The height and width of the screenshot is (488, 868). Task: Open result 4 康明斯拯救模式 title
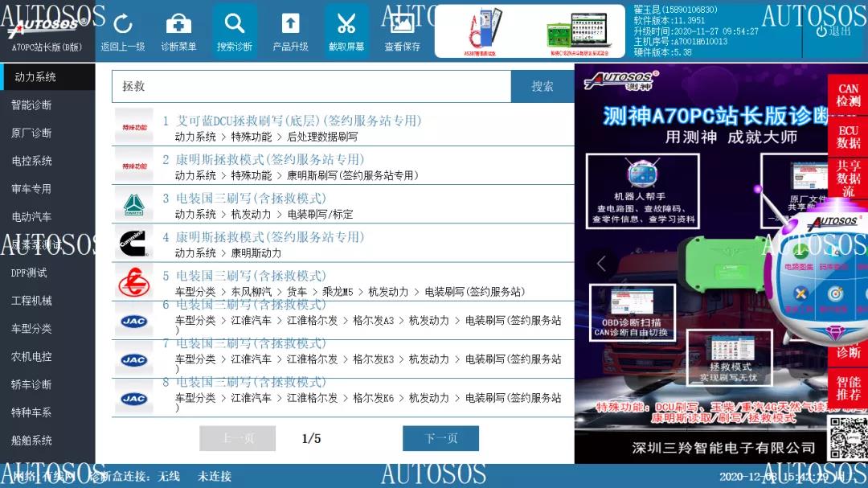click(270, 237)
